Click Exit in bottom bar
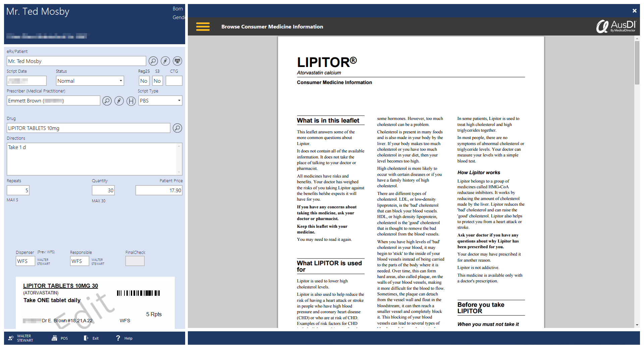Screen dimensions: 644x345 click(x=91, y=338)
